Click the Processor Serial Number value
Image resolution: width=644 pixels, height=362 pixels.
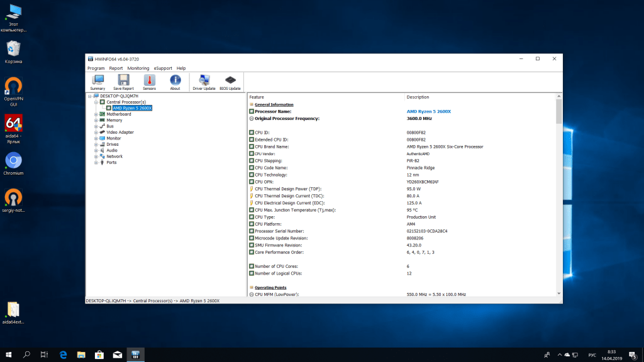tap(427, 231)
